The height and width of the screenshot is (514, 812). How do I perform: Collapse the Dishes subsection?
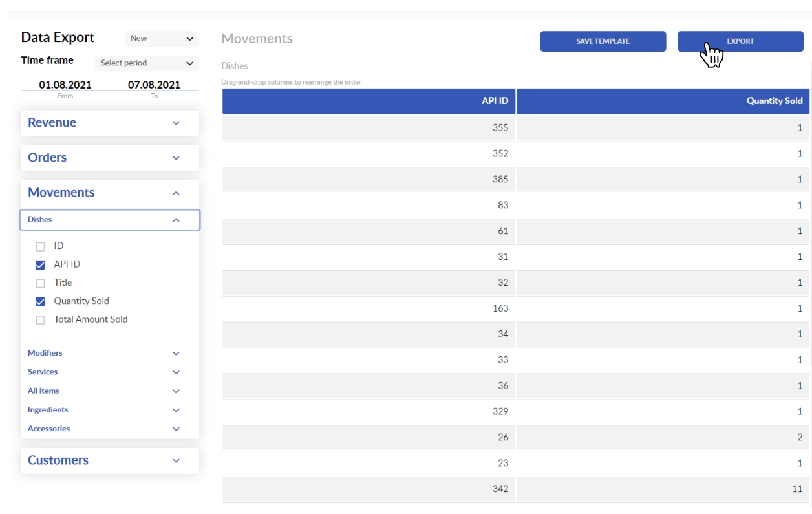(x=110, y=220)
